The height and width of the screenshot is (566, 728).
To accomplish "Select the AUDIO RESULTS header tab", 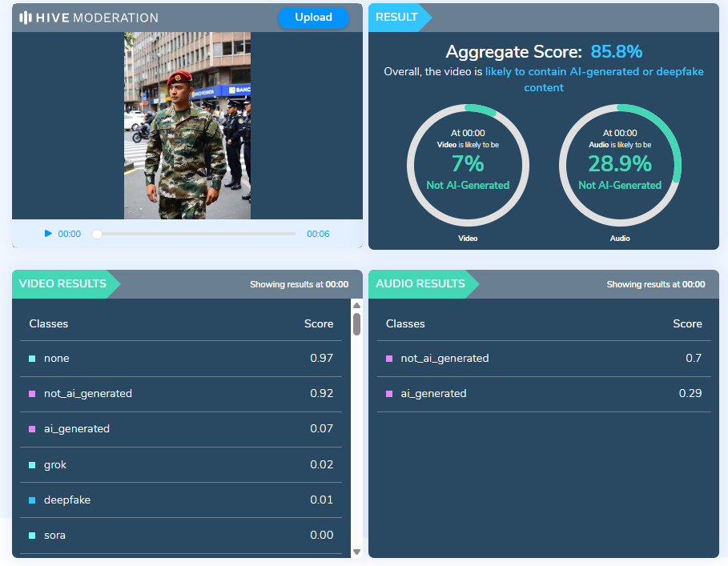I will [x=420, y=283].
